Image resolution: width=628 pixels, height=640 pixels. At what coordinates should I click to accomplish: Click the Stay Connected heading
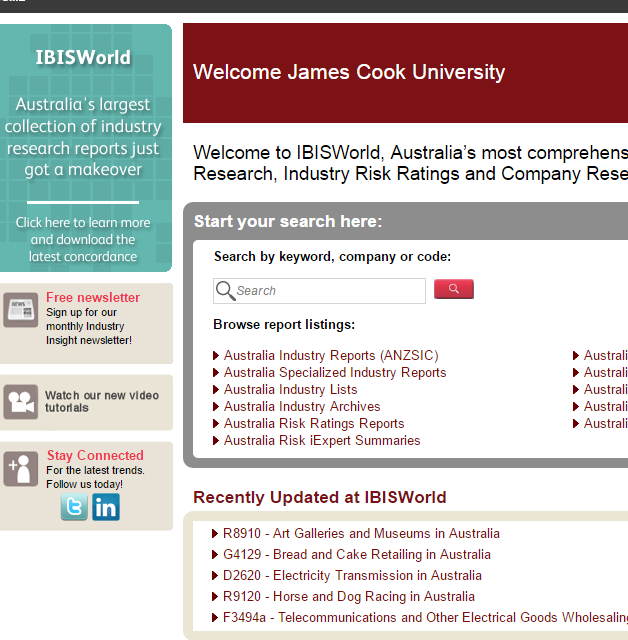click(95, 456)
